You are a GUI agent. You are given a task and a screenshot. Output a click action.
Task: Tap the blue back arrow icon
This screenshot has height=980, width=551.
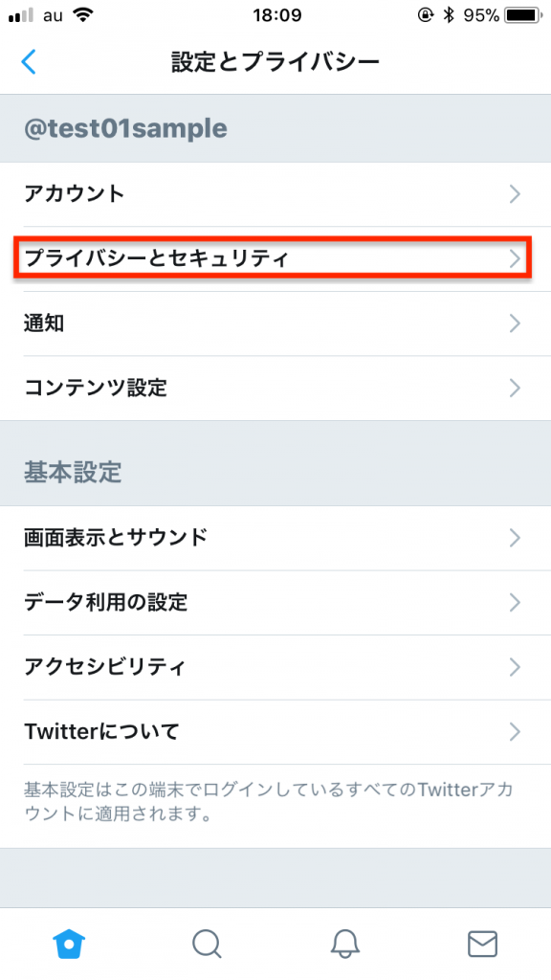(x=29, y=62)
